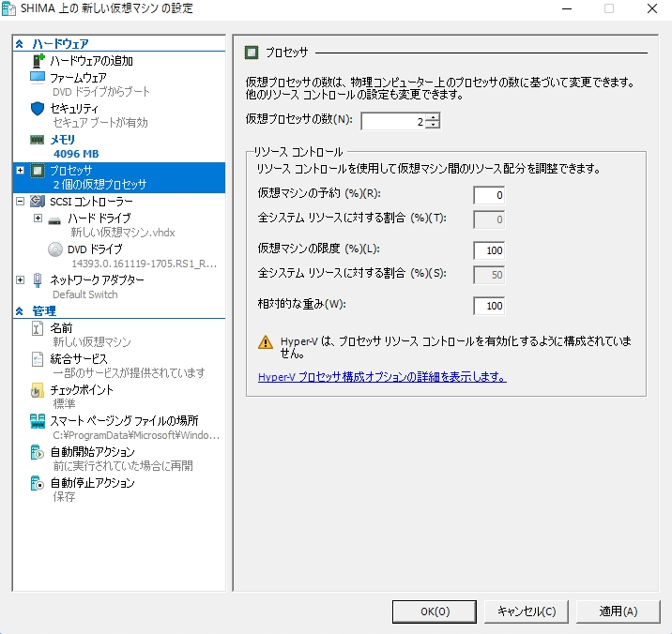Select 自動停止アクション tree item

point(93,483)
